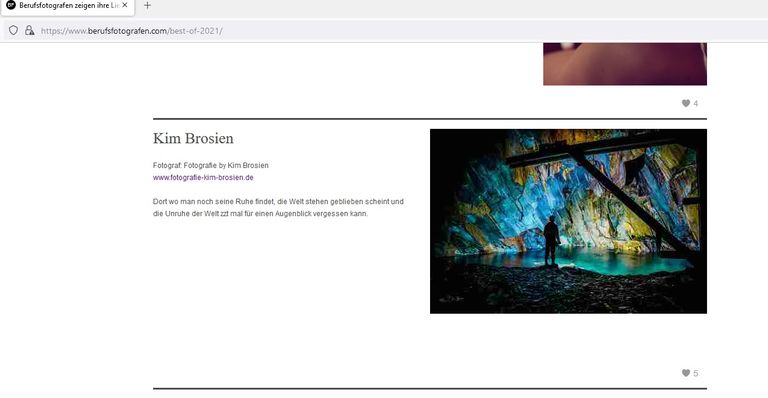The image size is (768, 398).
Task: Click the silhouetted person in the cave photo
Action: coord(552,241)
